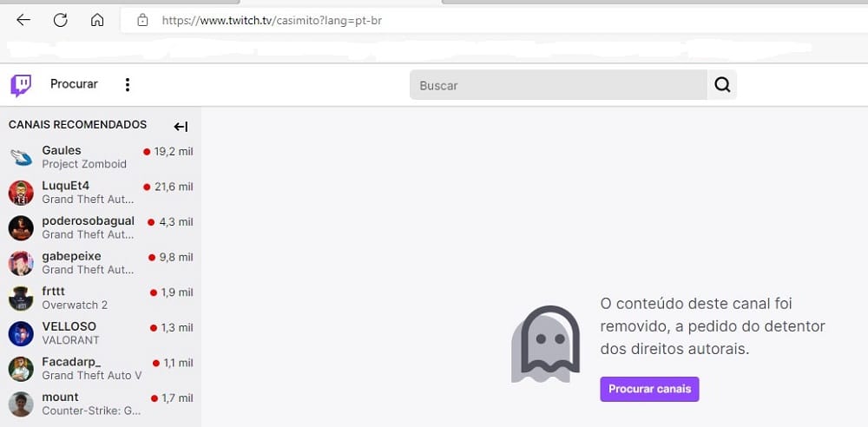Select the frttt channel name
868x427 pixels.
(54, 292)
